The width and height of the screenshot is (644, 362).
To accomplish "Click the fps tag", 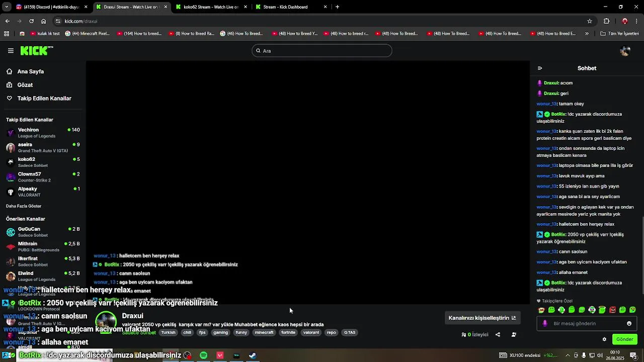I will 202,332.
